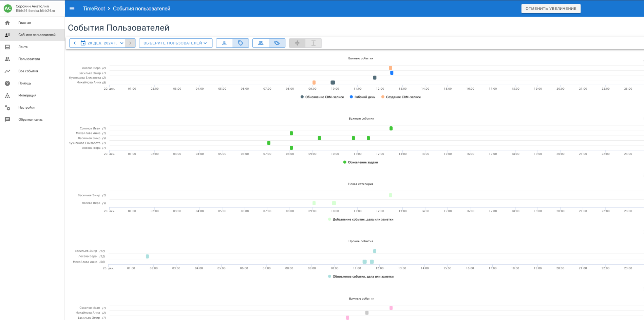644x320 pixels.
Task: Click the Главная home icon
Action: click(x=7, y=23)
